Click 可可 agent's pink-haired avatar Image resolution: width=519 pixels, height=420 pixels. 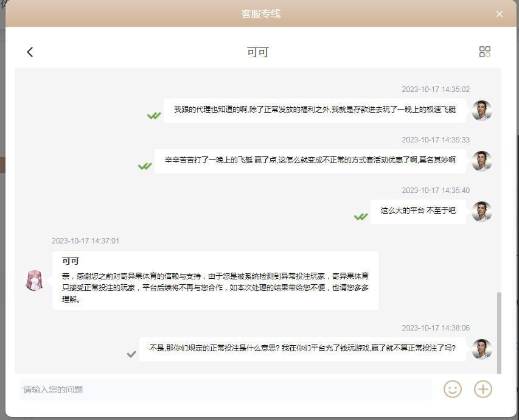pos(35,280)
